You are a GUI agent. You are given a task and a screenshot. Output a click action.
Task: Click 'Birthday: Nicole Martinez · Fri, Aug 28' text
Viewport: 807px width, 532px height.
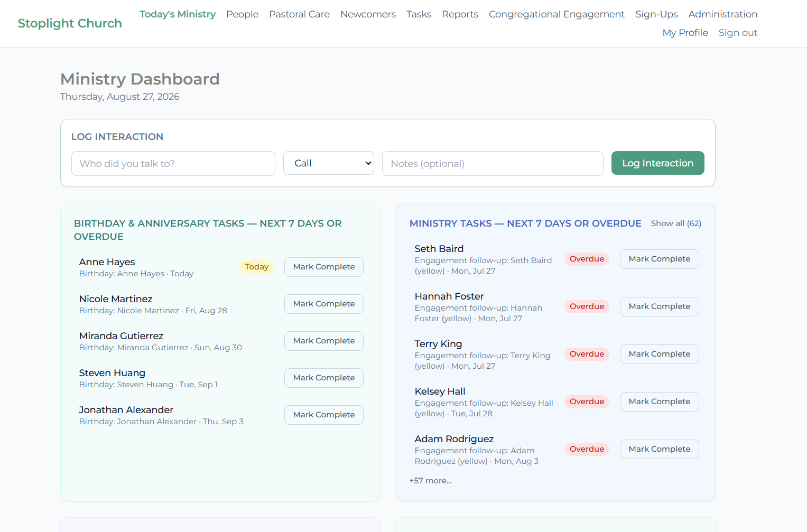click(x=153, y=311)
